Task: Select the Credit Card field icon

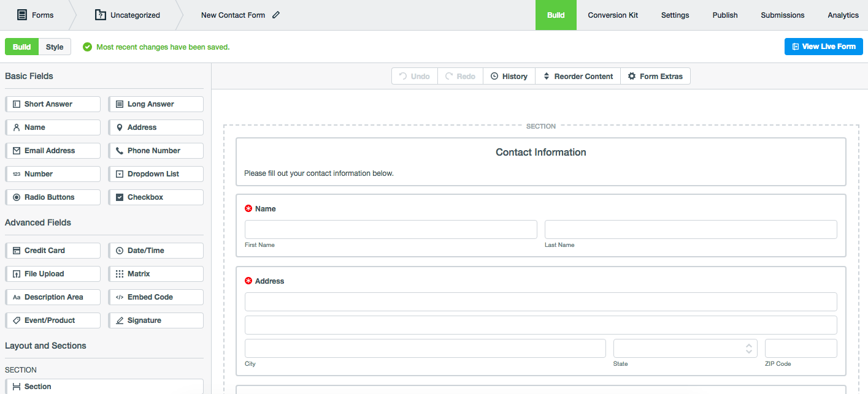Action: click(x=53, y=250)
